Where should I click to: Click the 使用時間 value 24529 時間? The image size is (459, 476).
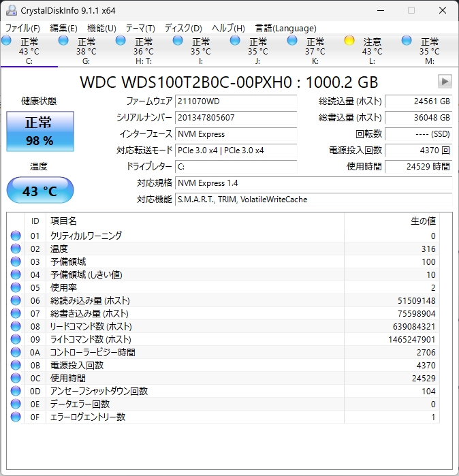[419, 167]
